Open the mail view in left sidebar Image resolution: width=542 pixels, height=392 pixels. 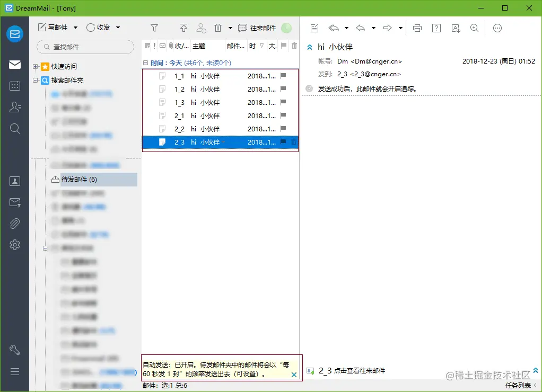coord(14,65)
